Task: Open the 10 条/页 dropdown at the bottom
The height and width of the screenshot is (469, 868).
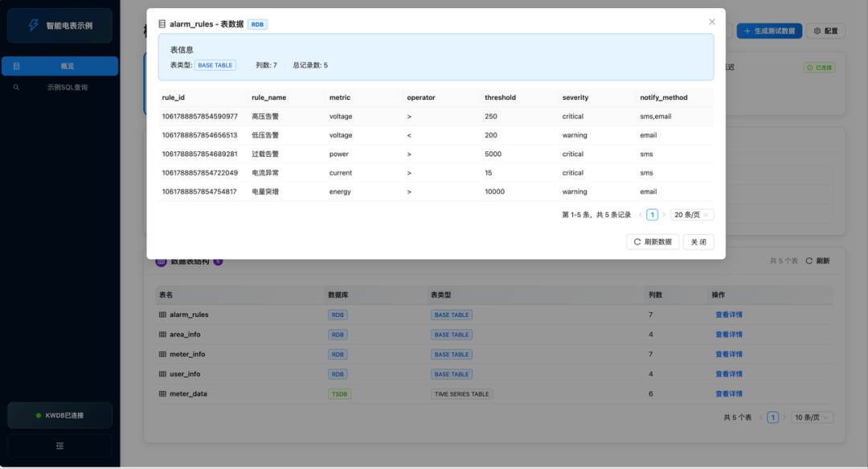Action: pos(812,417)
